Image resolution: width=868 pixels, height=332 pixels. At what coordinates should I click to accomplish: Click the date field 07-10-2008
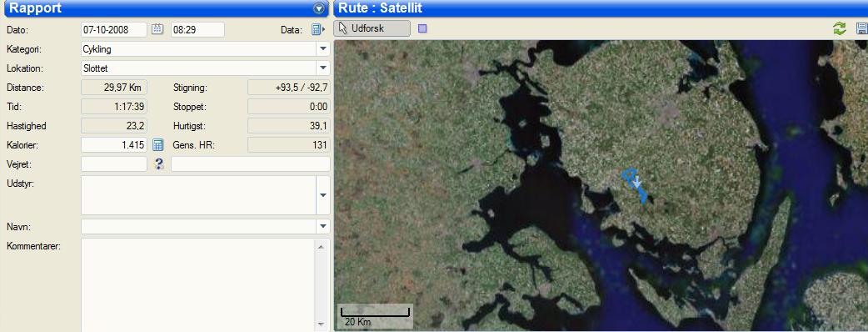pyautogui.click(x=114, y=29)
